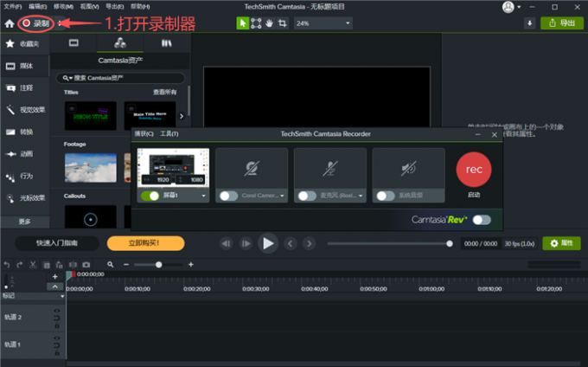The height and width of the screenshot is (367, 588).
Task: Enable the Corel camera toggle
Action: tap(229, 196)
